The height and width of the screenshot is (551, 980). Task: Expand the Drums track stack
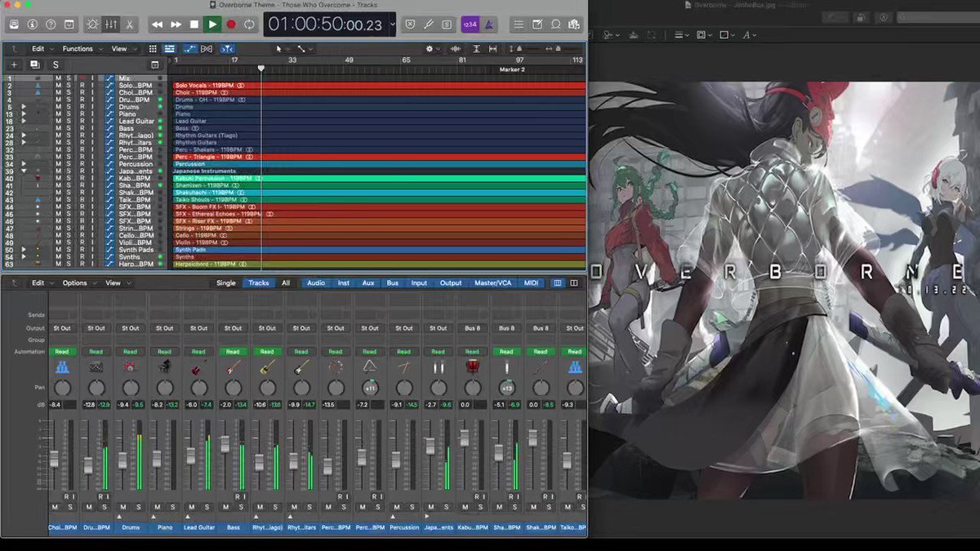tap(24, 107)
